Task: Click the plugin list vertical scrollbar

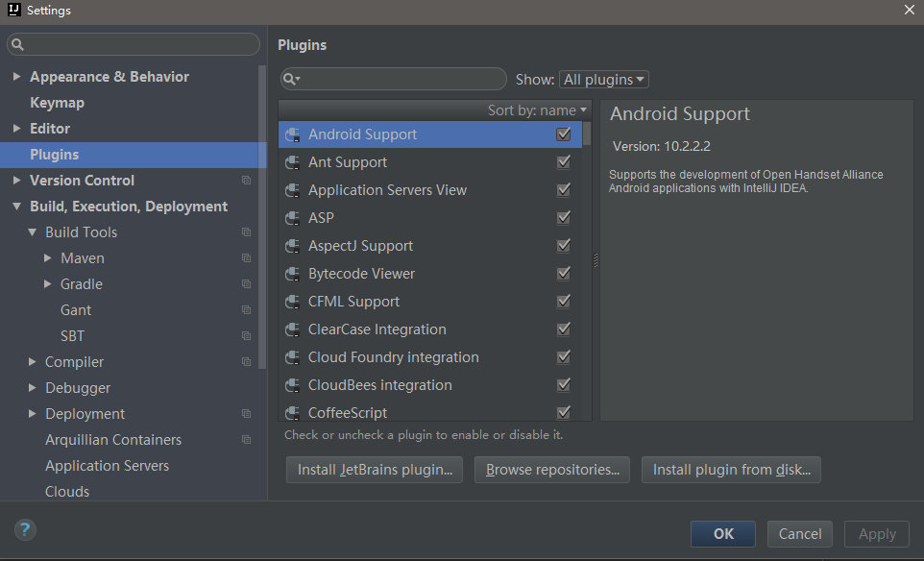Action: coord(587,134)
